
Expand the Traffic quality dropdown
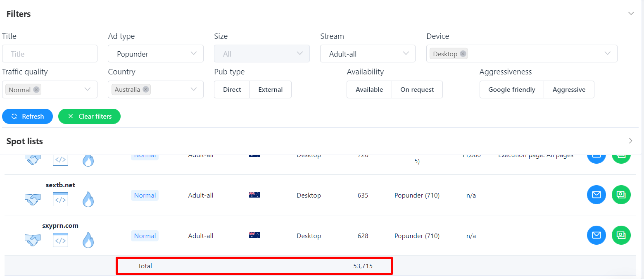87,89
